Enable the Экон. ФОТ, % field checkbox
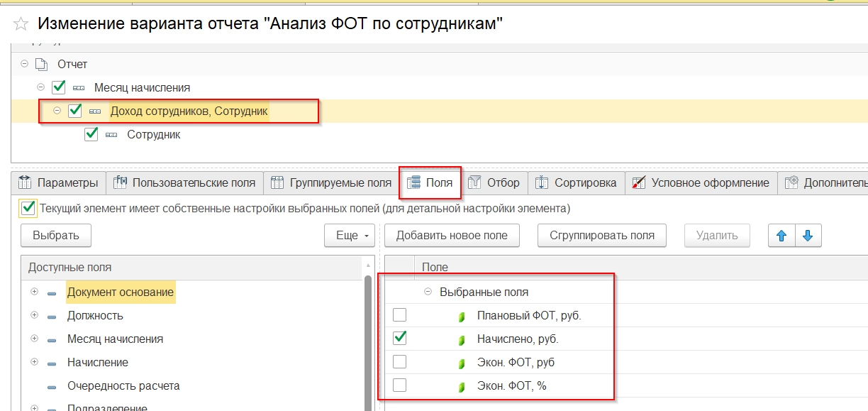 coord(400,385)
